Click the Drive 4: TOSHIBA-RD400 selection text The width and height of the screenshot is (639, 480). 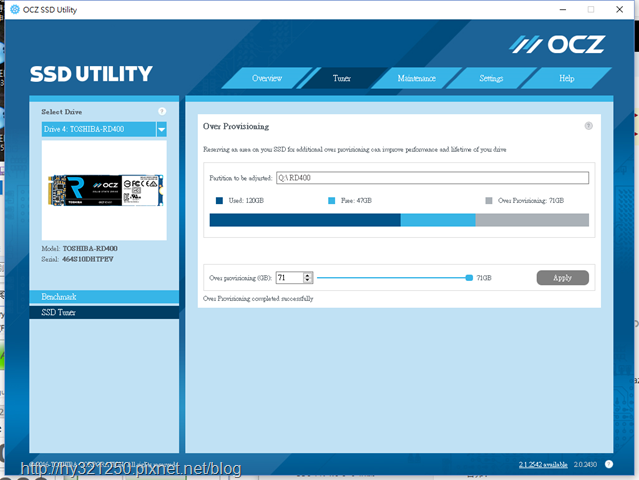point(84,129)
